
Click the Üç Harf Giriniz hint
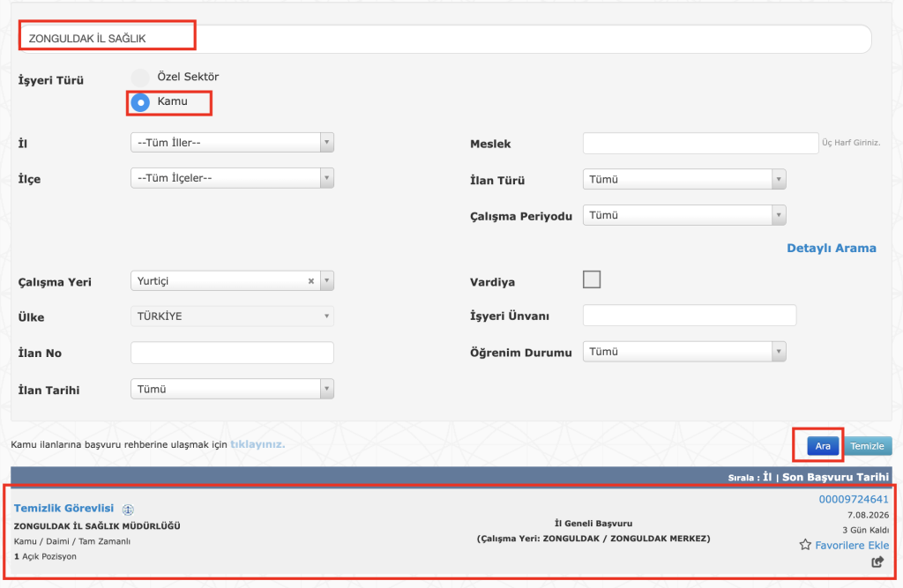click(851, 142)
